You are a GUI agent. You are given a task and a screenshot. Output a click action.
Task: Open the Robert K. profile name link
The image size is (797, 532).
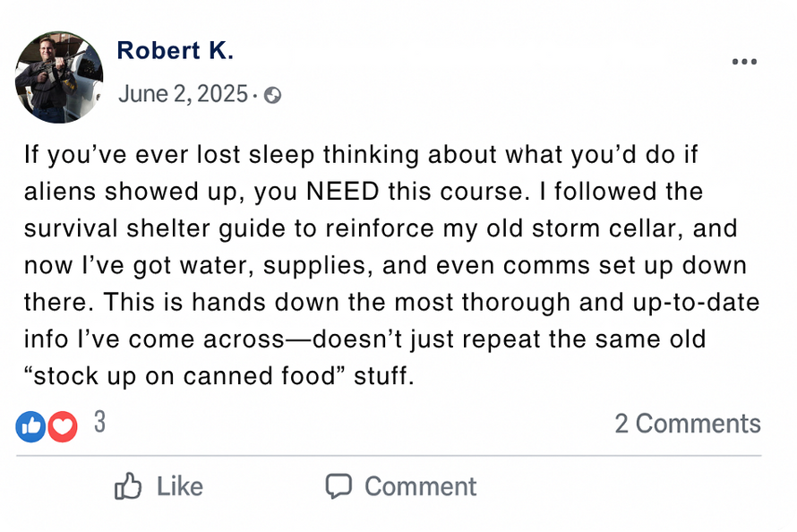tap(175, 51)
